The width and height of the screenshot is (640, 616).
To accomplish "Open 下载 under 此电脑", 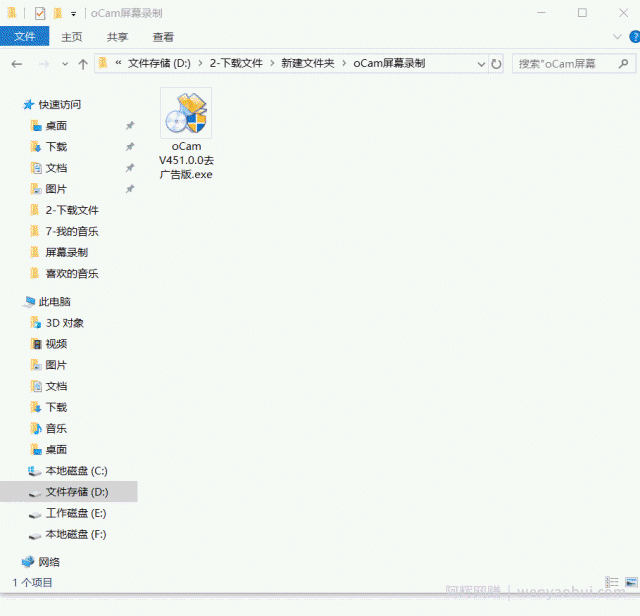I will click(56, 407).
